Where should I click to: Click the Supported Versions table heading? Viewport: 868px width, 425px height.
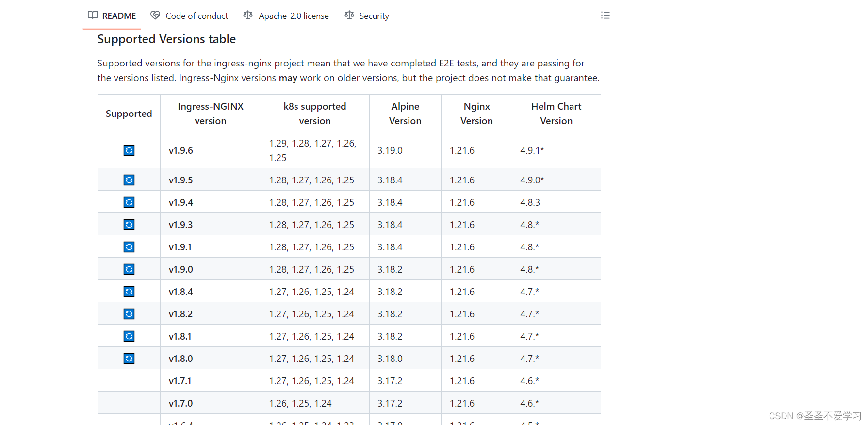(x=166, y=39)
